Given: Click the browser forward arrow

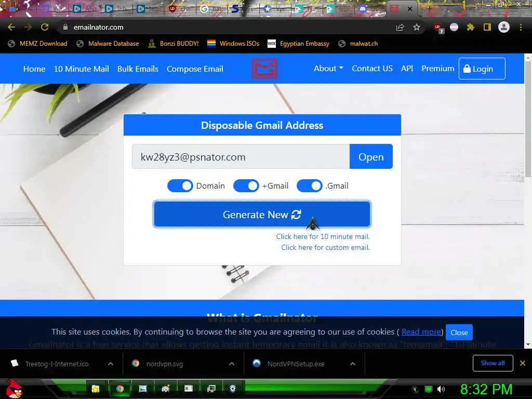Looking at the screenshot, I should (x=28, y=27).
